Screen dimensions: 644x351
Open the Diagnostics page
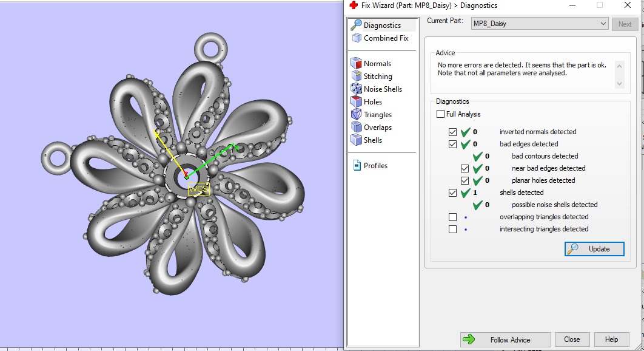[383, 25]
